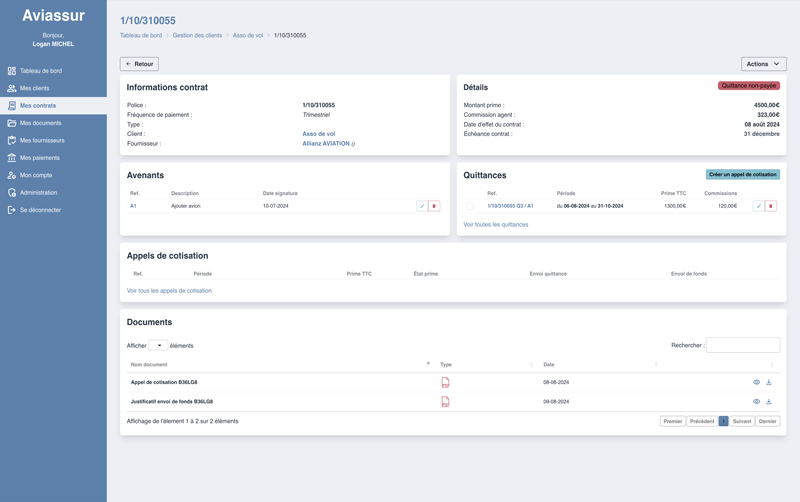Expand the Afficher elements count dropdown
Viewport: 800px width, 502px height.
pos(158,345)
